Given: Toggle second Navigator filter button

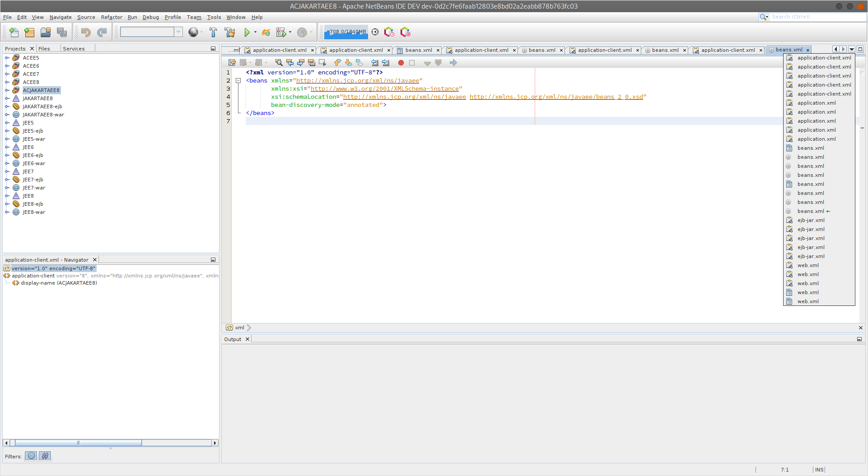Looking at the screenshot, I should pyautogui.click(x=45, y=456).
